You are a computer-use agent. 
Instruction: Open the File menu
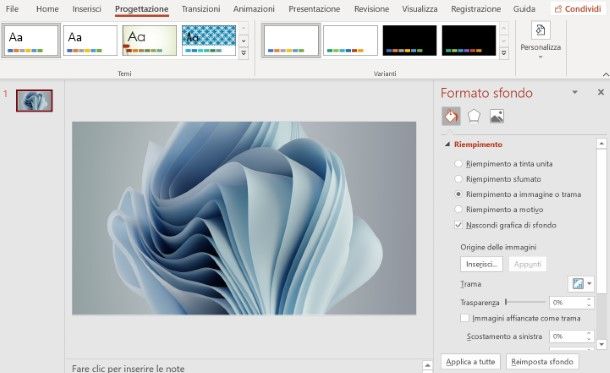(x=12, y=9)
